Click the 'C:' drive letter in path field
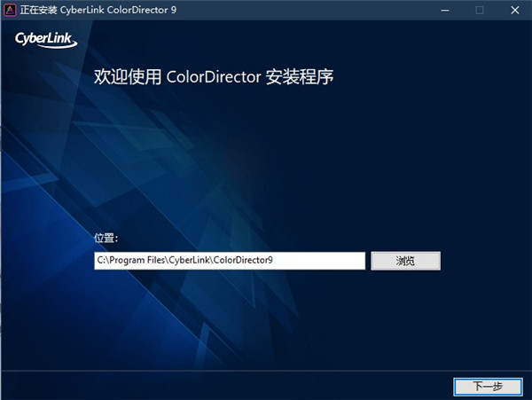 [x=101, y=261]
